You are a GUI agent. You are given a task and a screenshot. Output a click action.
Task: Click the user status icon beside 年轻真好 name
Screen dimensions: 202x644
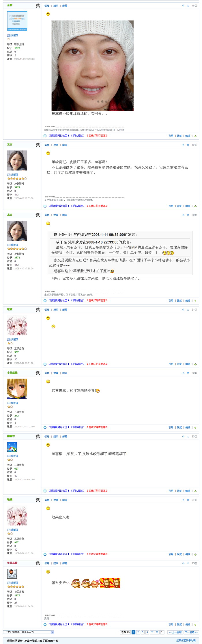[38, 563]
